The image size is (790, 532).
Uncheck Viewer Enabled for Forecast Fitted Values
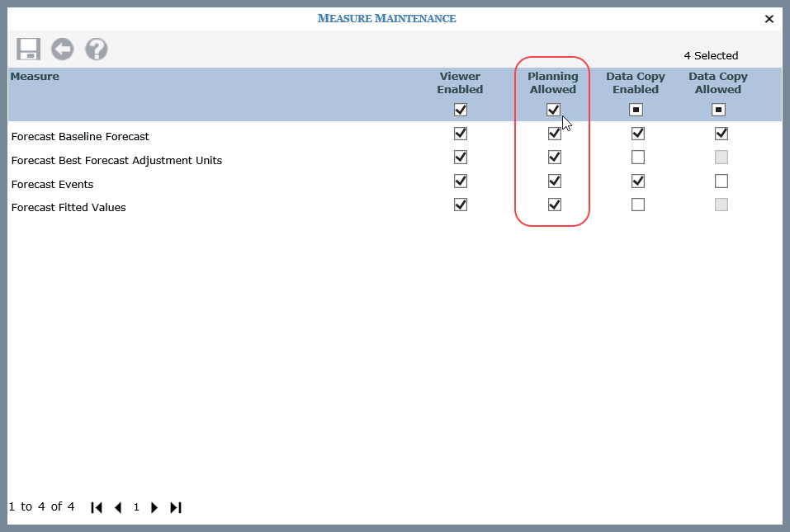[x=461, y=205]
